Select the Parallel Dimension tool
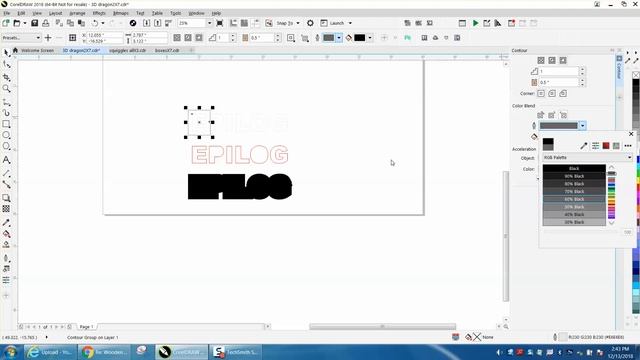Screen dimensions: 640x360 point(7,173)
